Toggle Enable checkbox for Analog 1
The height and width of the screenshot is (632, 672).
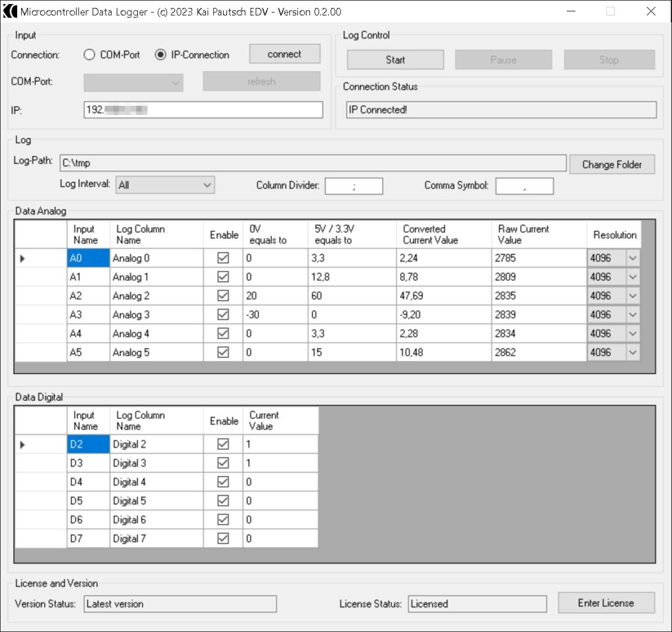point(223,277)
